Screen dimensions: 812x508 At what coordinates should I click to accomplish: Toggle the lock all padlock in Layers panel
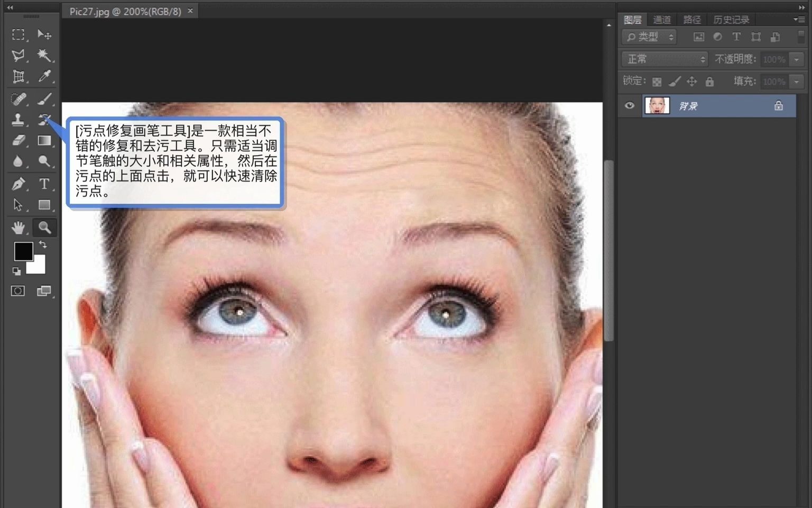710,81
